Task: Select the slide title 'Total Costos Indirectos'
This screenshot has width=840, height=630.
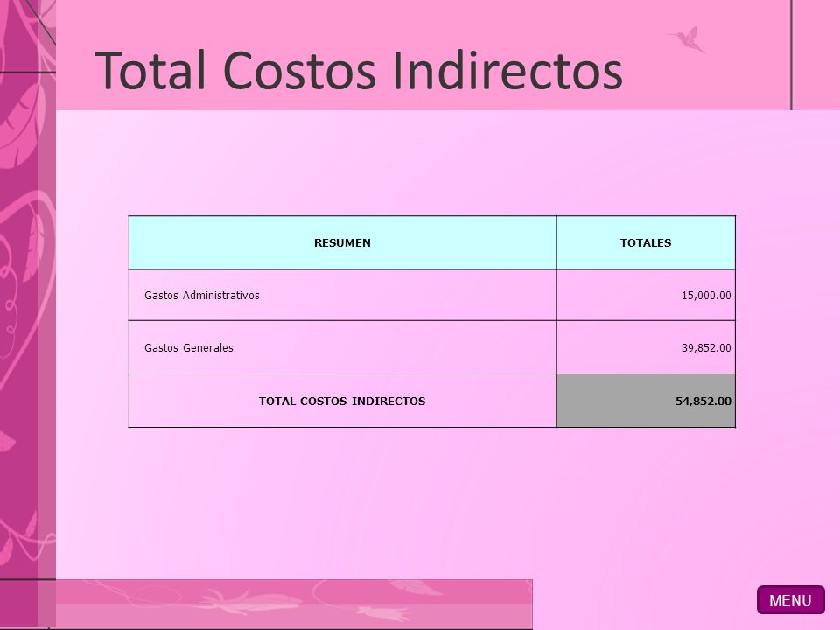Action: tap(359, 70)
